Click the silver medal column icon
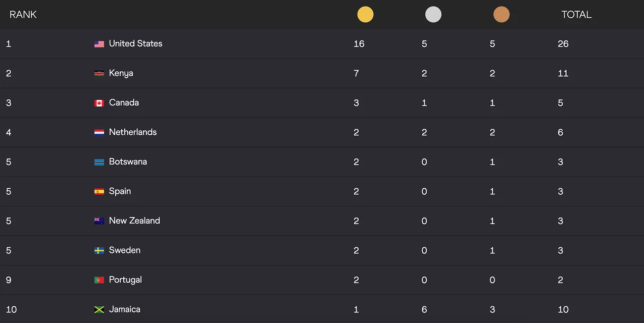Viewport: 644px width, 323px height. [x=433, y=15]
